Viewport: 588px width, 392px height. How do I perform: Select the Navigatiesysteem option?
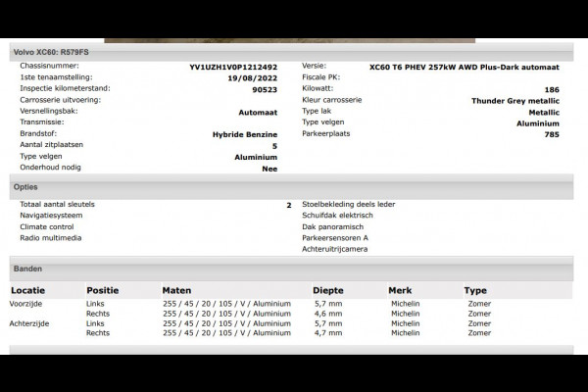pos(51,216)
